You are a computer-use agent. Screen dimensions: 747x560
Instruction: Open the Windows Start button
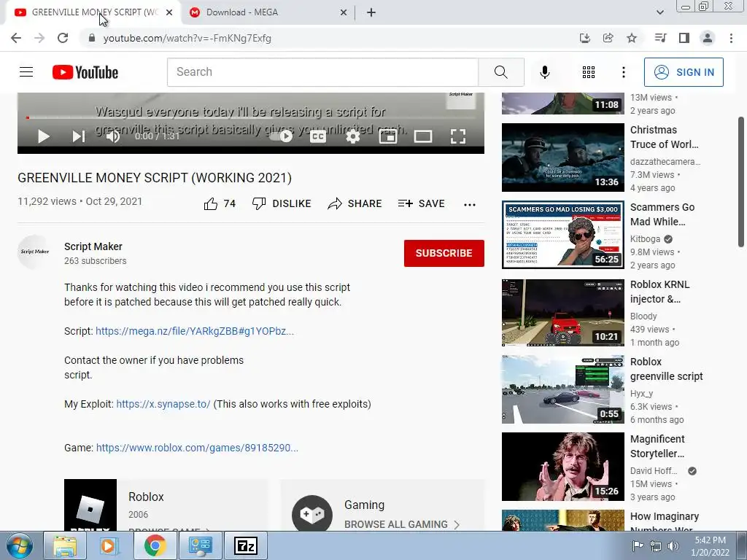(x=20, y=545)
